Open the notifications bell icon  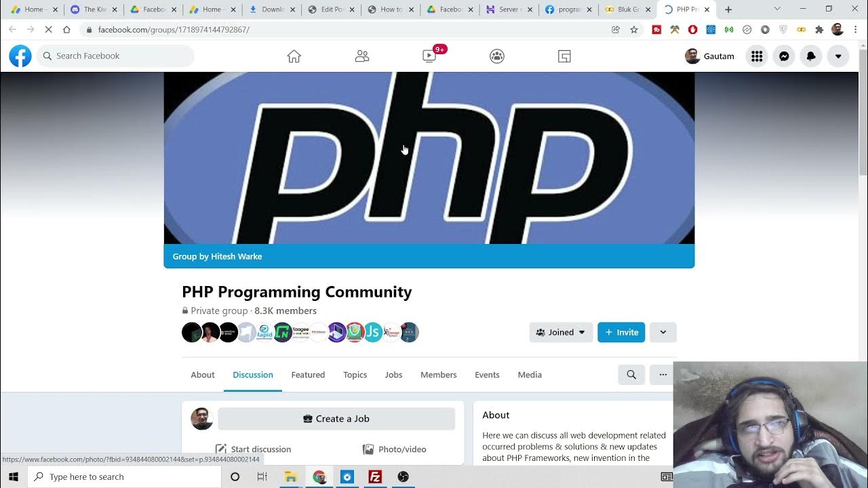click(x=811, y=56)
